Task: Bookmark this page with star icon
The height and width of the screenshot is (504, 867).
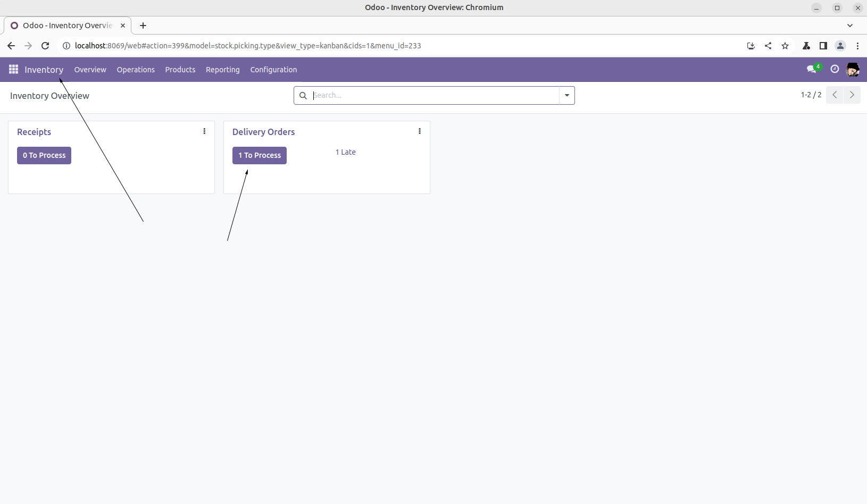Action: [785, 46]
